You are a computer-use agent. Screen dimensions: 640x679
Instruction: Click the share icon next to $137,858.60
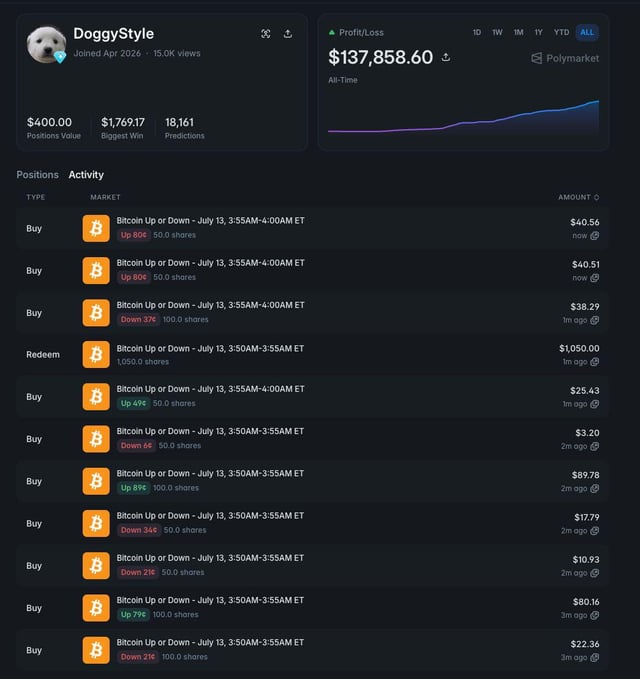(x=446, y=57)
